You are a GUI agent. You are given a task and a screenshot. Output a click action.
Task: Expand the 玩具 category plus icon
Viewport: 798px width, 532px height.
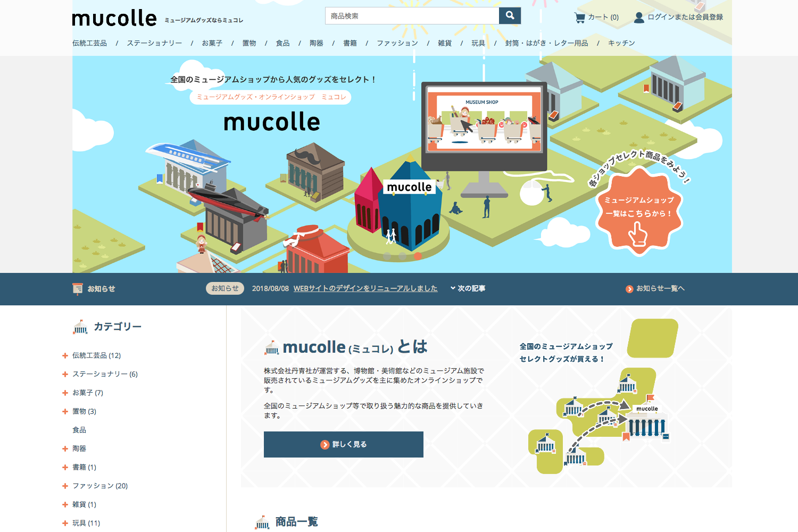pyautogui.click(x=65, y=523)
